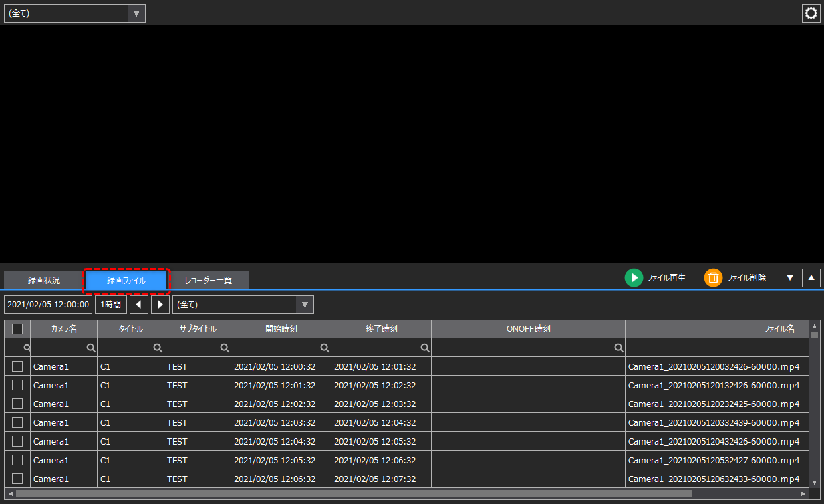Expand the panel with the up arrow button
Image resolution: width=824 pixels, height=504 pixels.
[x=811, y=277]
